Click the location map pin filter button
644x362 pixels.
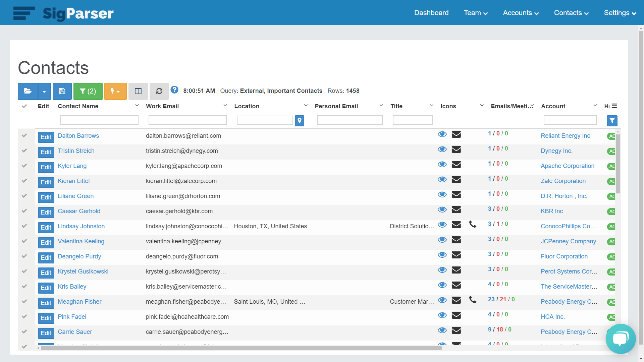[300, 121]
